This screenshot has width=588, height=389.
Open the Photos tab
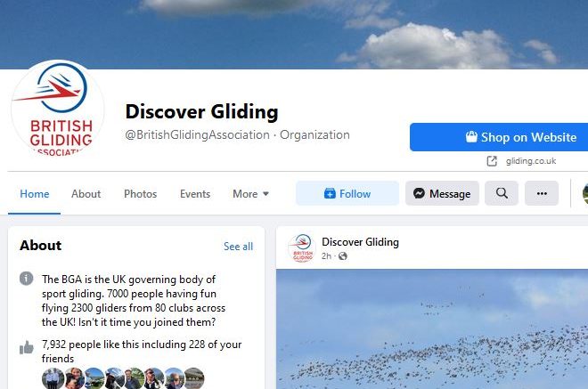pyautogui.click(x=140, y=194)
